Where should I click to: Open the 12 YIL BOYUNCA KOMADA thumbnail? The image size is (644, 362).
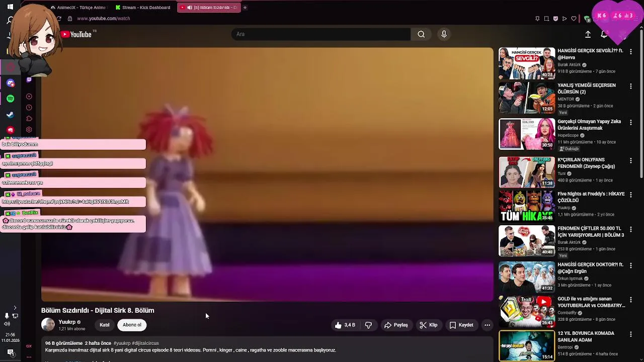(x=527, y=346)
